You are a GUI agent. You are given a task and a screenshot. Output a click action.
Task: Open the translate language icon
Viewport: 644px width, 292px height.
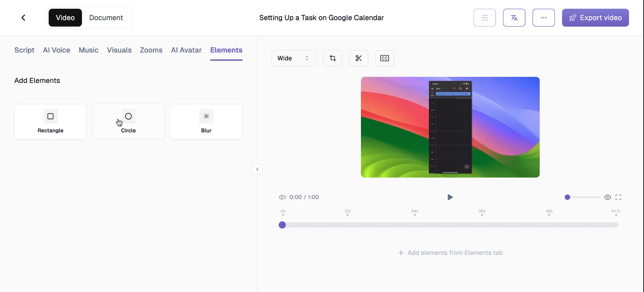pyautogui.click(x=514, y=17)
